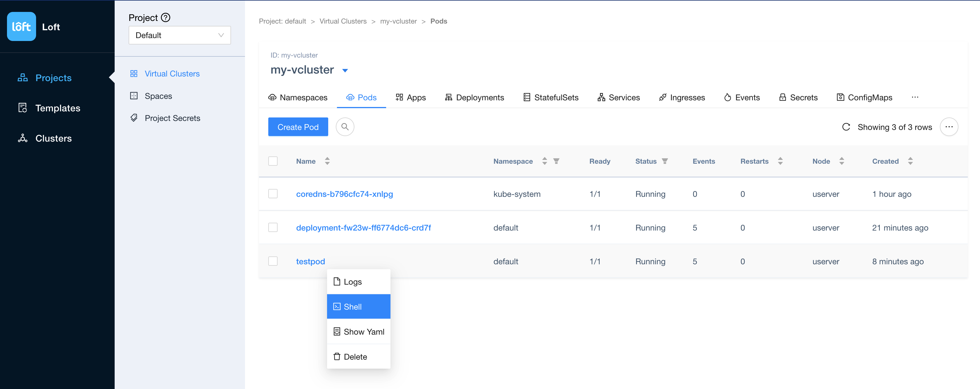Click the Create Pod button

(x=298, y=127)
